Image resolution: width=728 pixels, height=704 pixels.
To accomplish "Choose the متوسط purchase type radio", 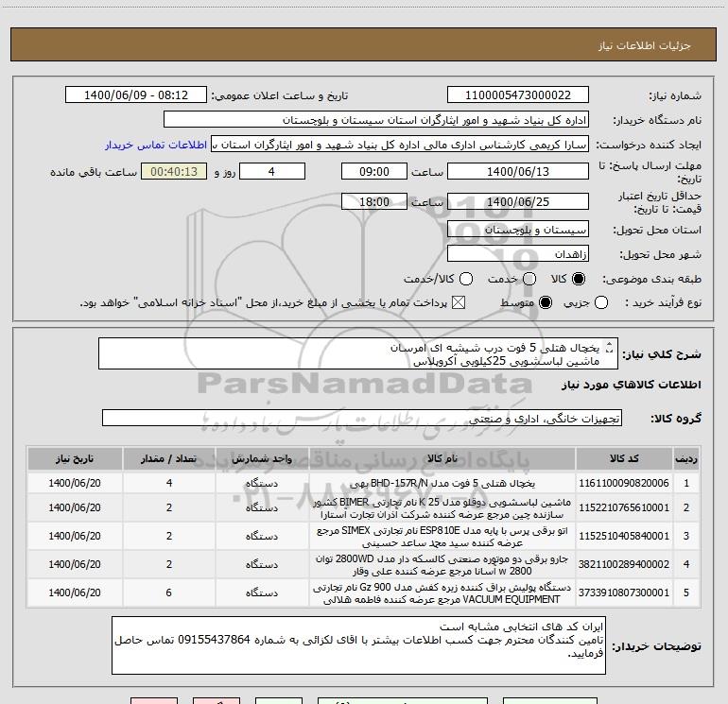I will click(x=546, y=302).
